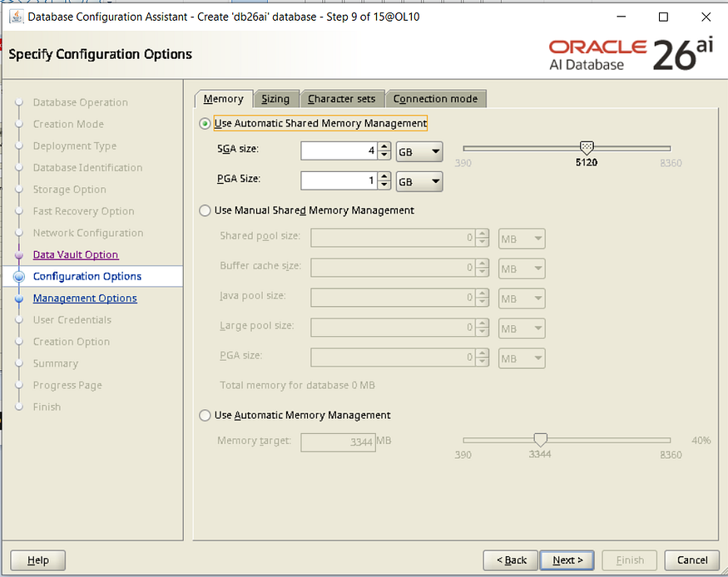Click the Network Configuration step

[x=88, y=233]
